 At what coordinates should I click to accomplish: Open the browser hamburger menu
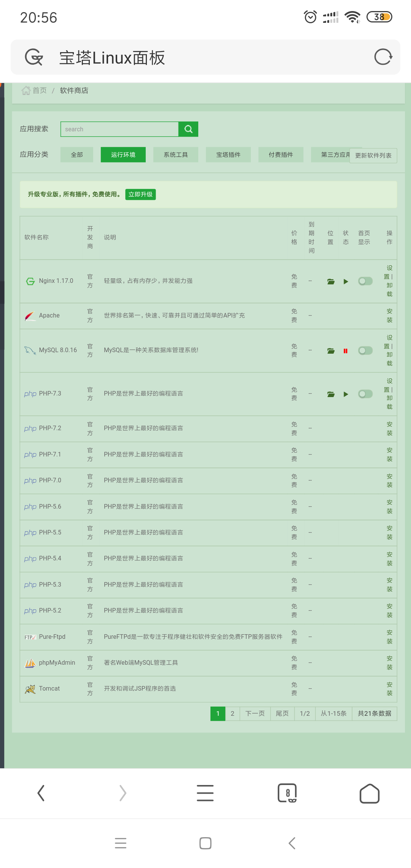(205, 793)
